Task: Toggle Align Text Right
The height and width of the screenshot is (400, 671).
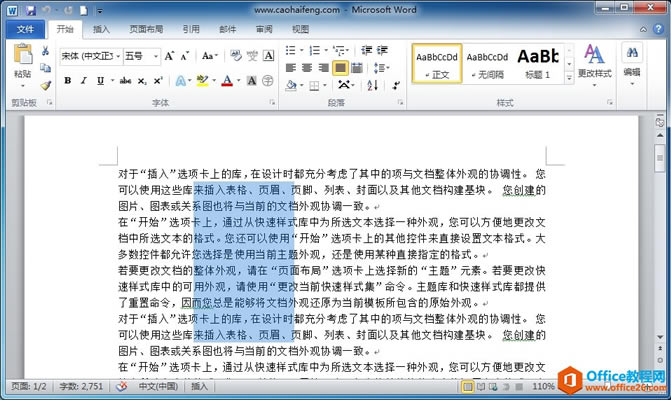Action: pos(324,68)
